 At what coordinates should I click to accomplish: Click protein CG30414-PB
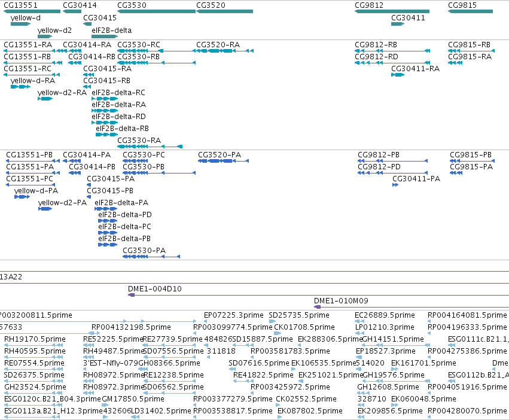[75, 173]
